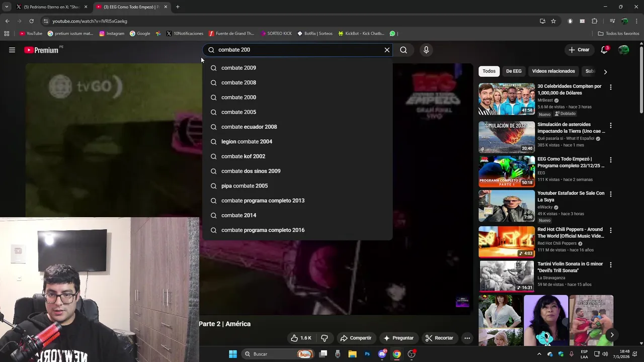Select suggestion "combate 2005"
This screenshot has height=362, width=644.
pyautogui.click(x=297, y=112)
